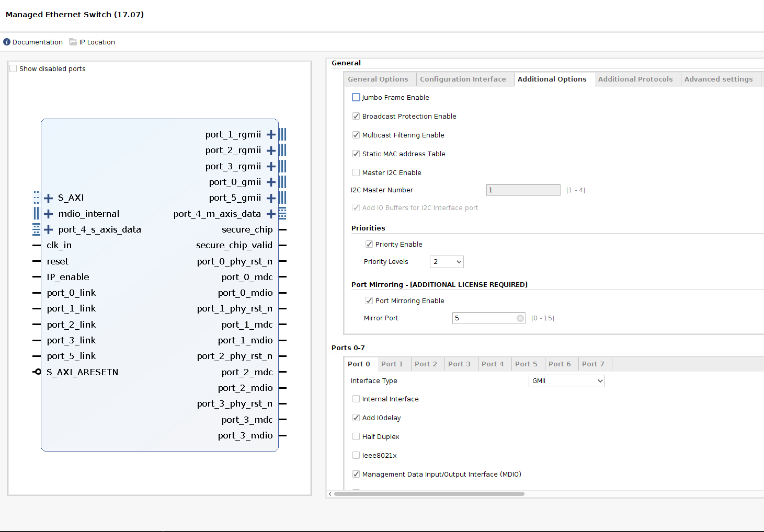Click the secure_chip_valid output port
This screenshot has width=764, height=532.
coord(234,246)
